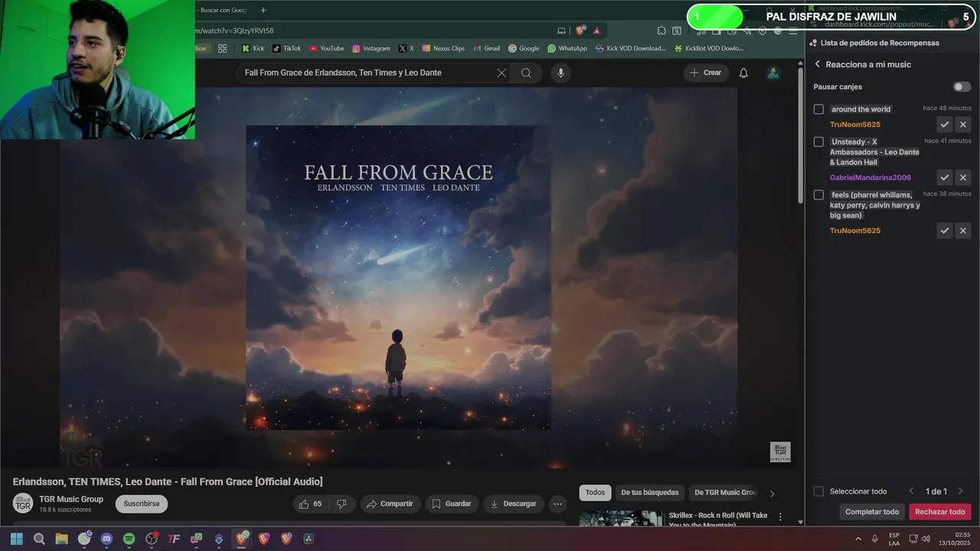Click the 'Crear' button
The width and height of the screenshot is (980, 551).
click(x=706, y=73)
